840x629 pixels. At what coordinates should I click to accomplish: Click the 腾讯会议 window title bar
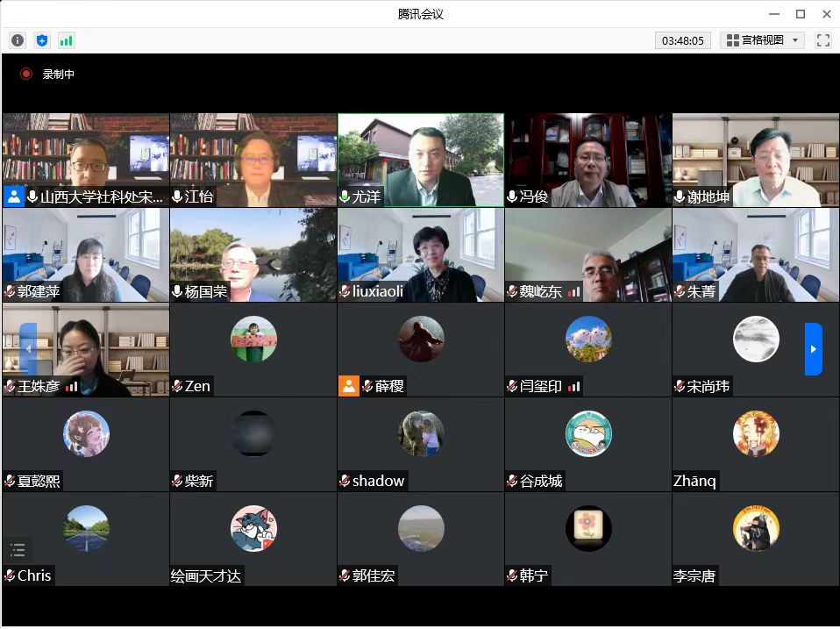tap(420, 13)
